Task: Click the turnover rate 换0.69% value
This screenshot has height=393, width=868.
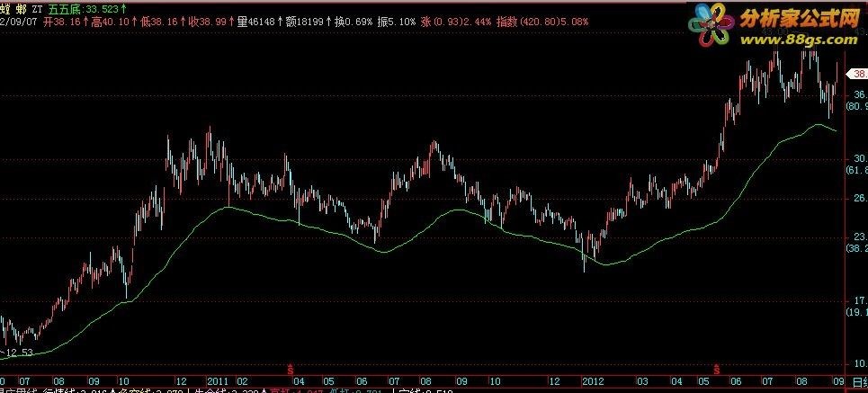Action: tap(353, 22)
